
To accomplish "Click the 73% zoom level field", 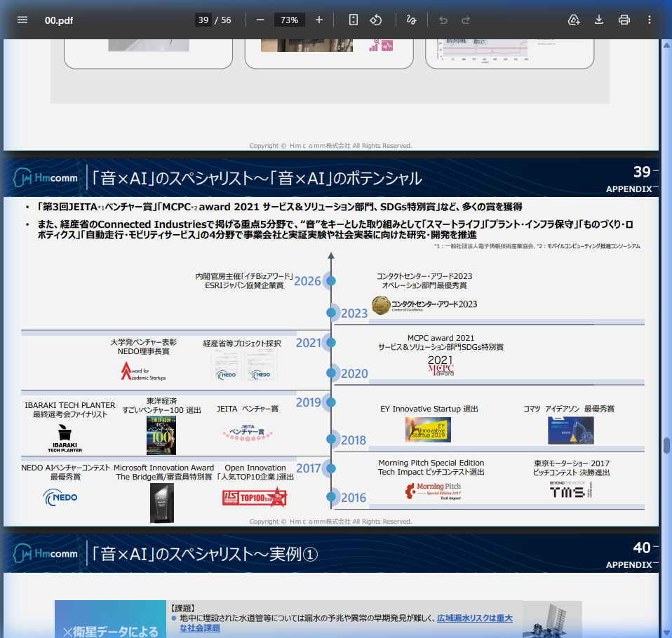I will [289, 20].
